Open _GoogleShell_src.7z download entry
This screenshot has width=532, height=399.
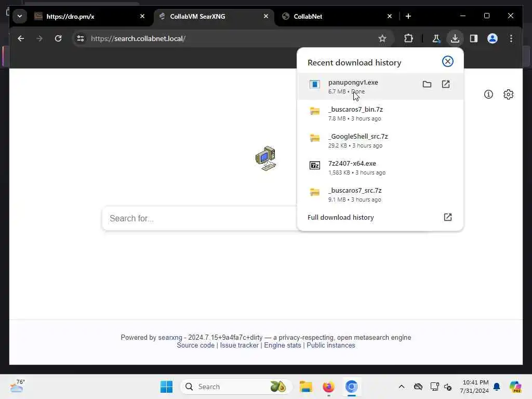point(380,141)
